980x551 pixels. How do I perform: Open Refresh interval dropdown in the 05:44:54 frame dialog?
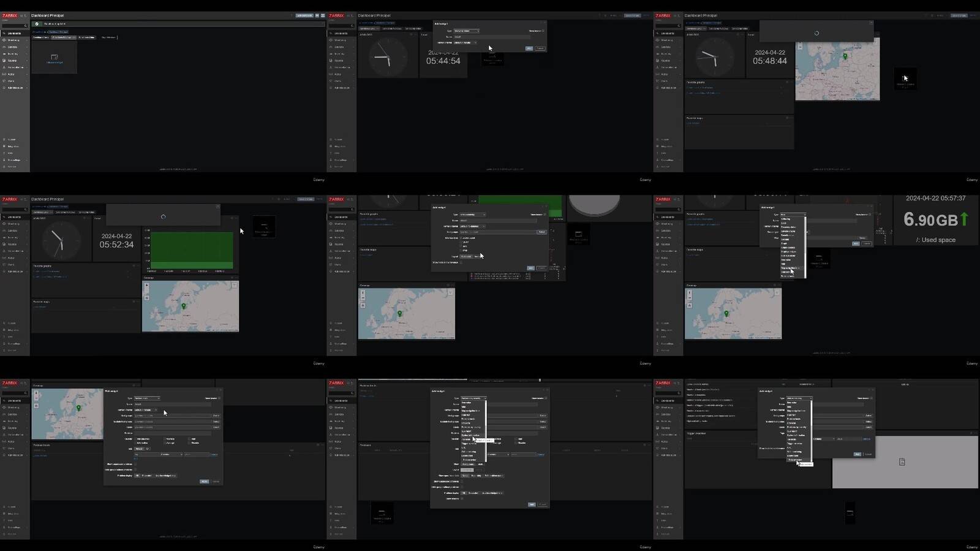pos(465,43)
